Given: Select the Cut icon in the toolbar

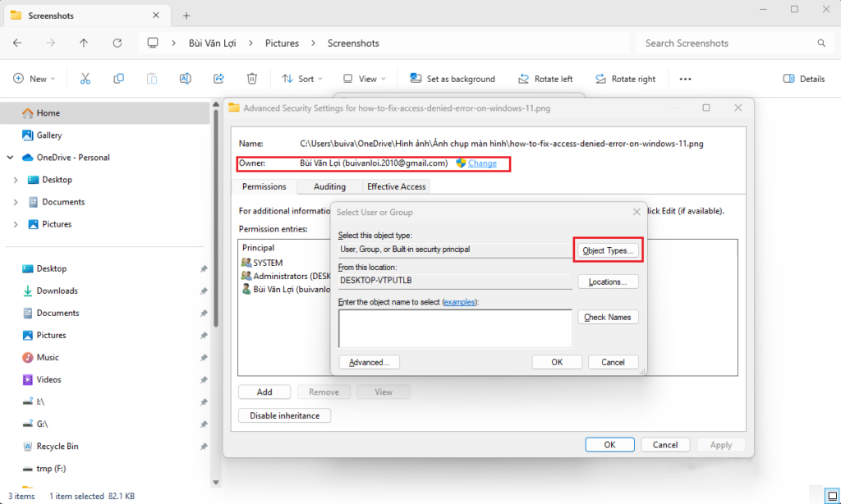Looking at the screenshot, I should click(x=85, y=78).
